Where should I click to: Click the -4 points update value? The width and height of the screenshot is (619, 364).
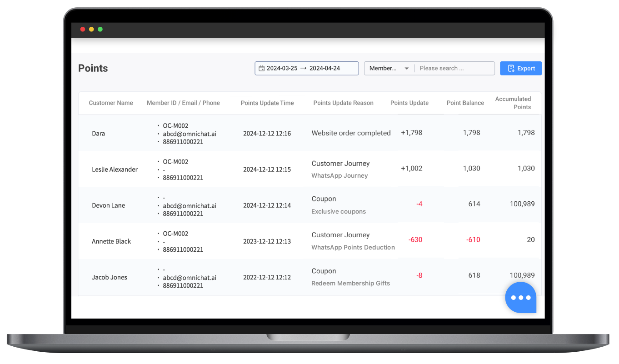419,204
